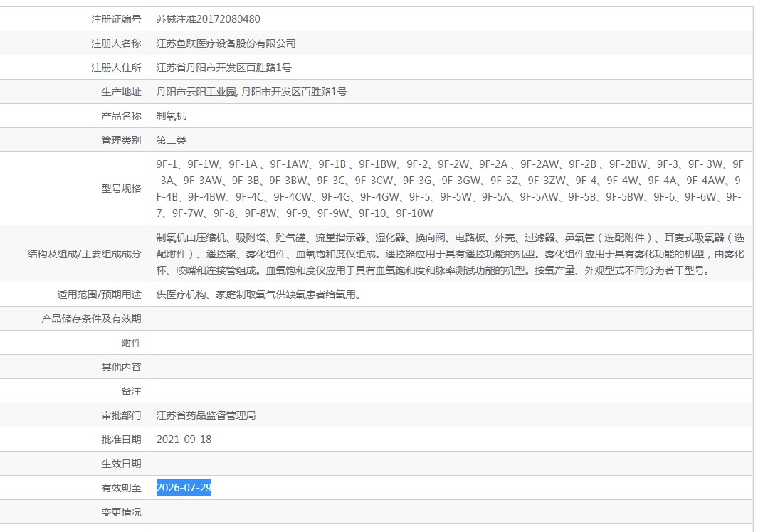758x532 pixels.
Task: Click the 备注 label
Action: 131,391
